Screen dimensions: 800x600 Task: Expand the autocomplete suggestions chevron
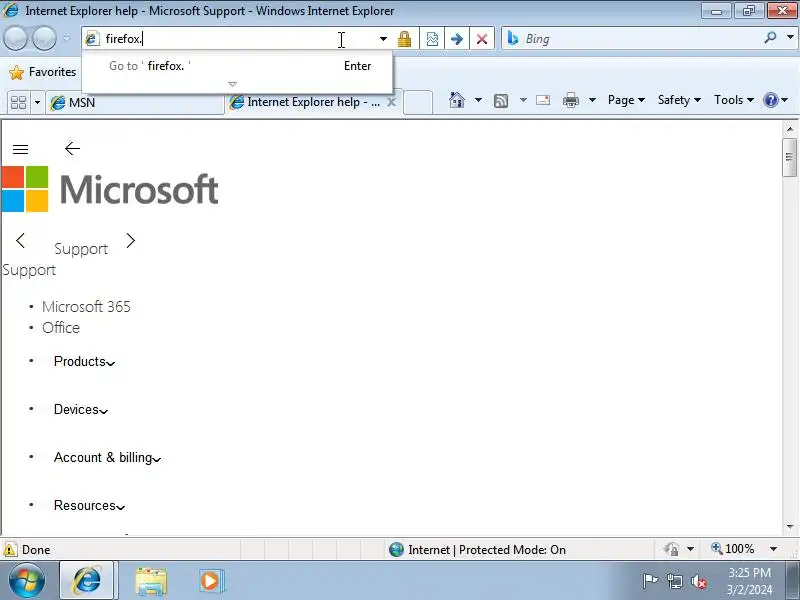[233, 84]
